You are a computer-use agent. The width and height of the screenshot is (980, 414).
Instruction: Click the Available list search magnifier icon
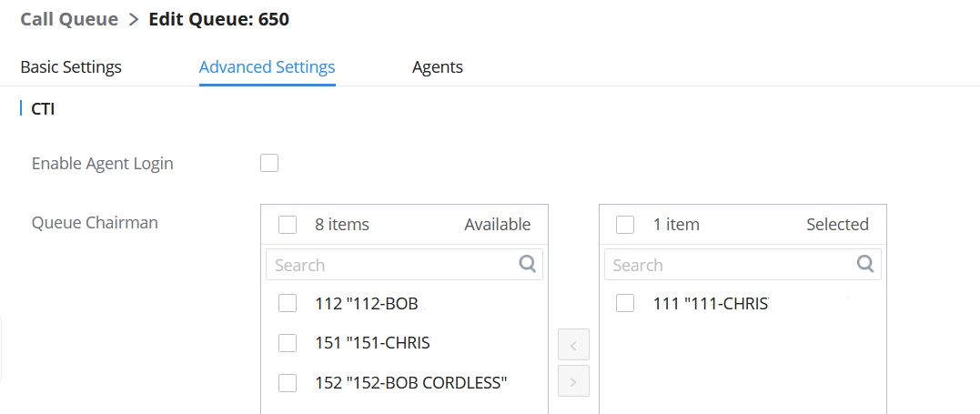click(x=528, y=264)
